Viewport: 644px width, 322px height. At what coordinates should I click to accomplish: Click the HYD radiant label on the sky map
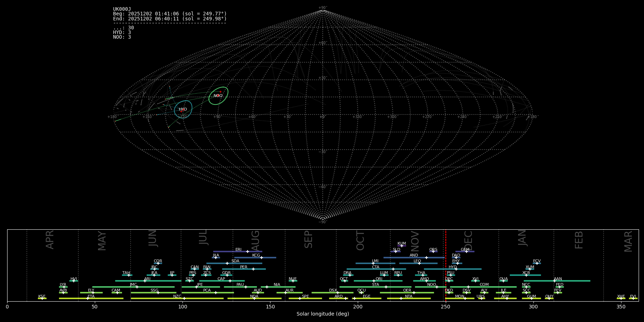pyautogui.click(x=183, y=109)
